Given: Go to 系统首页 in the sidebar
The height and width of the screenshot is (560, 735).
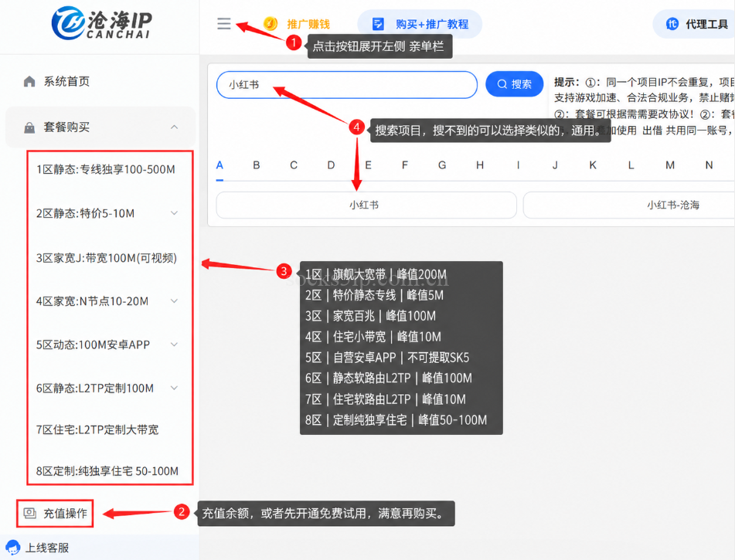Looking at the screenshot, I should [66, 82].
